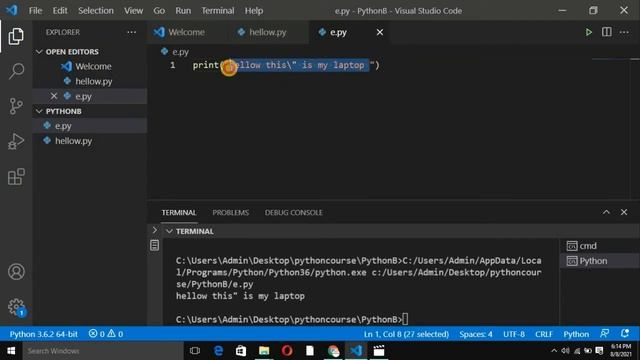Split the editor to the right
Screen dimensions: 640x360
(607, 32)
